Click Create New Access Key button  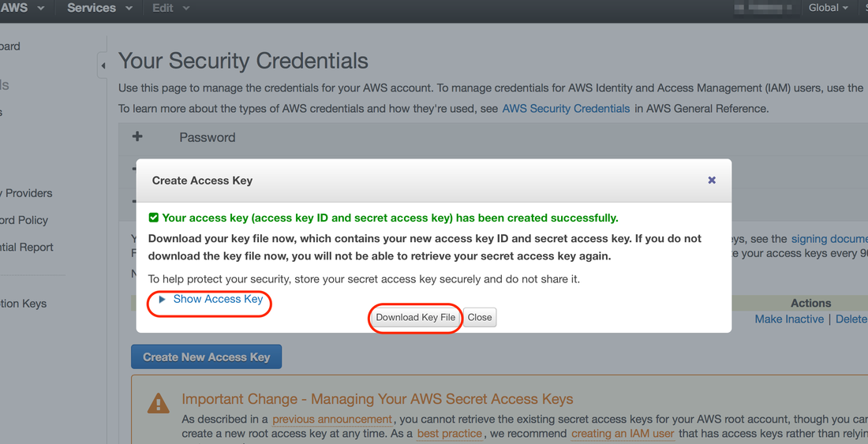point(207,357)
